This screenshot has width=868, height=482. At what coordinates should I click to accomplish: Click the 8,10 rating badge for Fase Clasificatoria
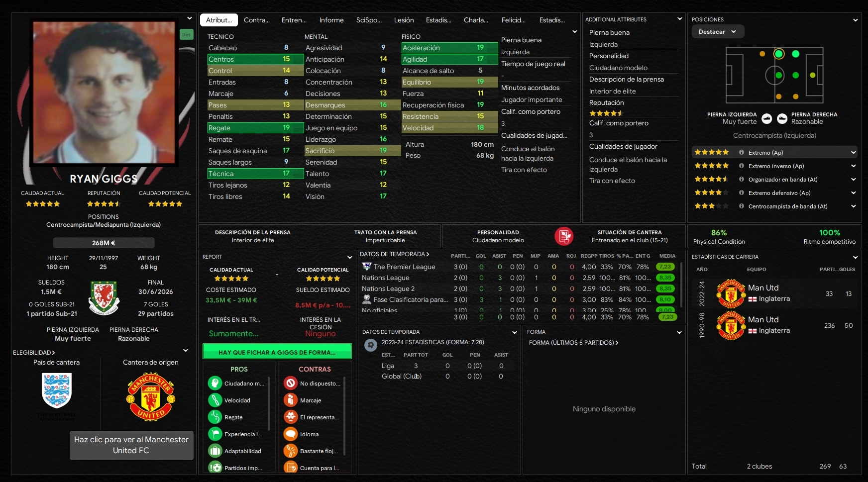(x=665, y=299)
